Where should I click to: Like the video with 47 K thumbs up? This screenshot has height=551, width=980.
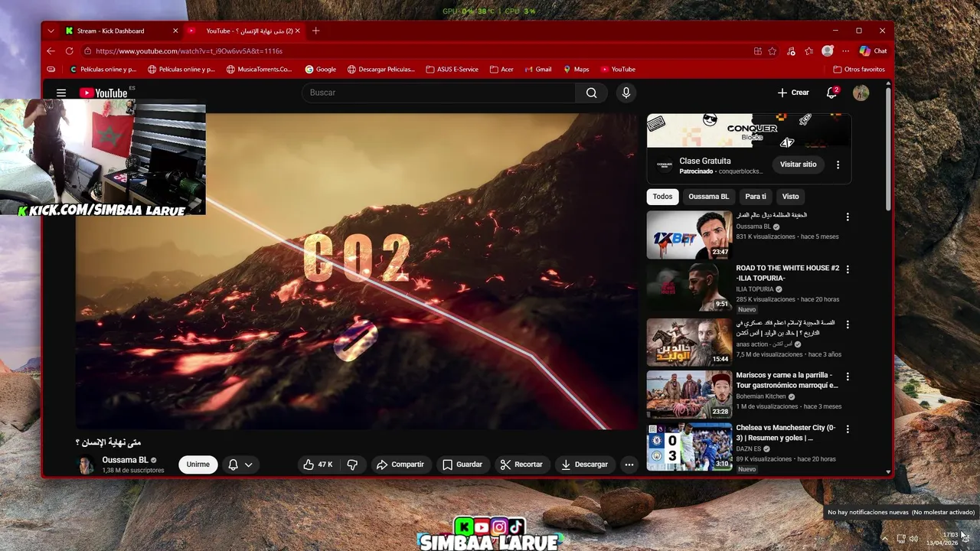(x=318, y=465)
